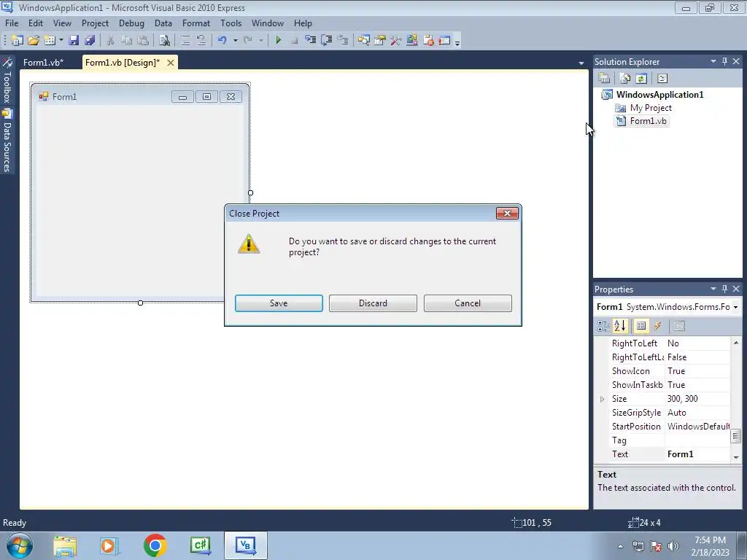Screen dimensions: 747x560
Task: Switch to the Form1.vb* code tab
Action: (x=43, y=63)
